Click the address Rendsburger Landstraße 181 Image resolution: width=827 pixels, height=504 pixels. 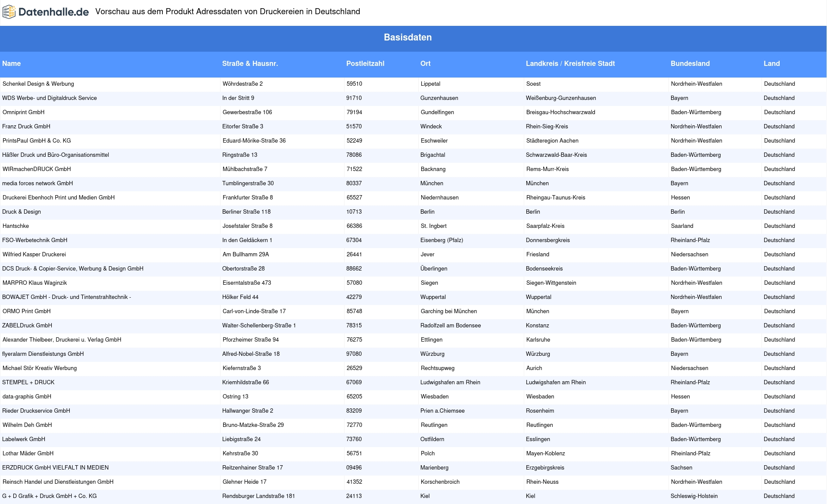(x=259, y=496)
